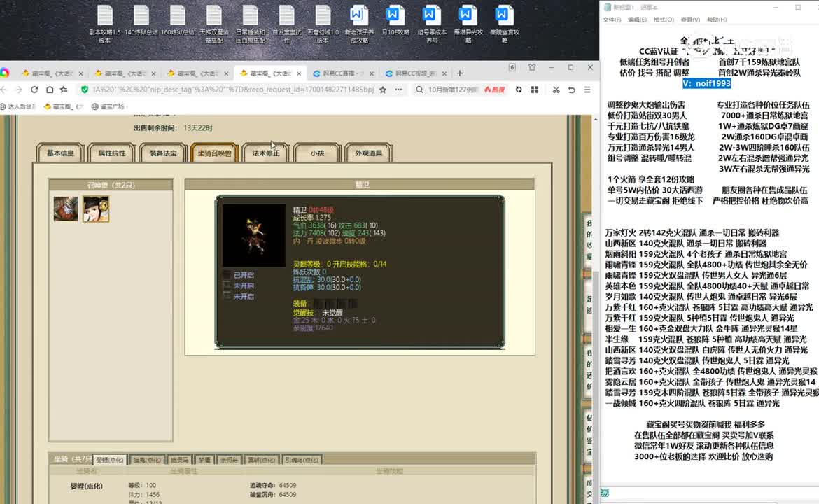The image size is (819, 504).
Task: Close the first 藏宝阁 browser tab
Action: (x=81, y=73)
